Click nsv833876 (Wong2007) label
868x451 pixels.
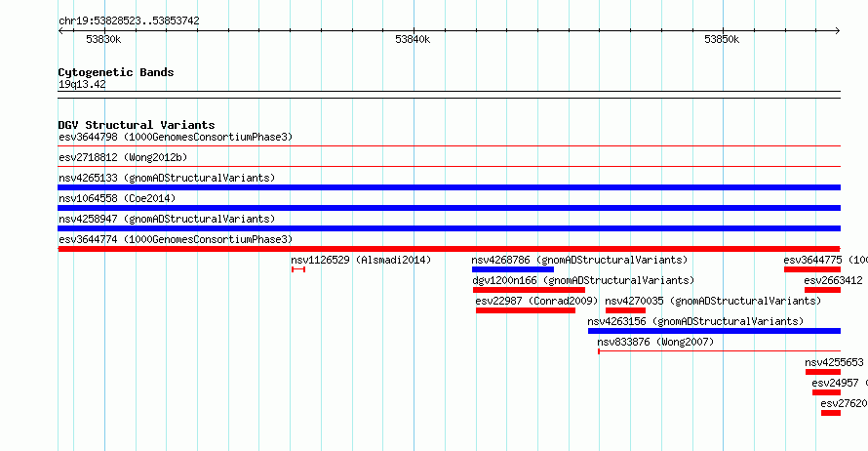(655, 342)
